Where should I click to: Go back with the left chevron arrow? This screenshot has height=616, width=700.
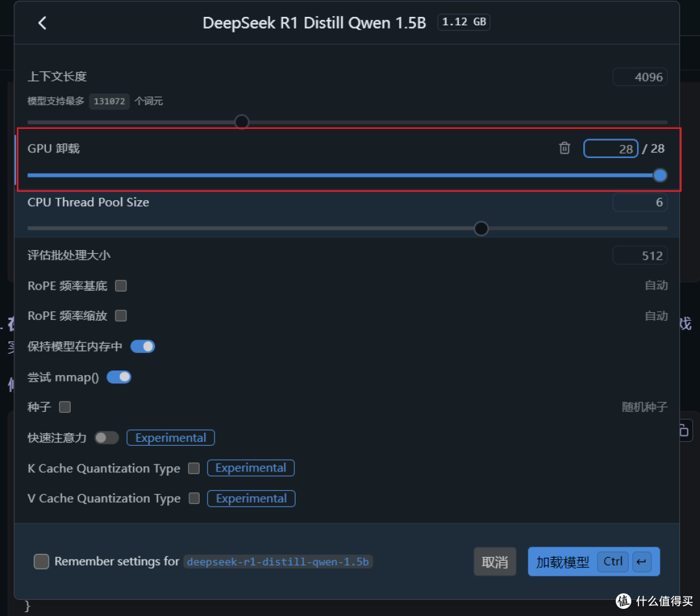pyautogui.click(x=42, y=23)
